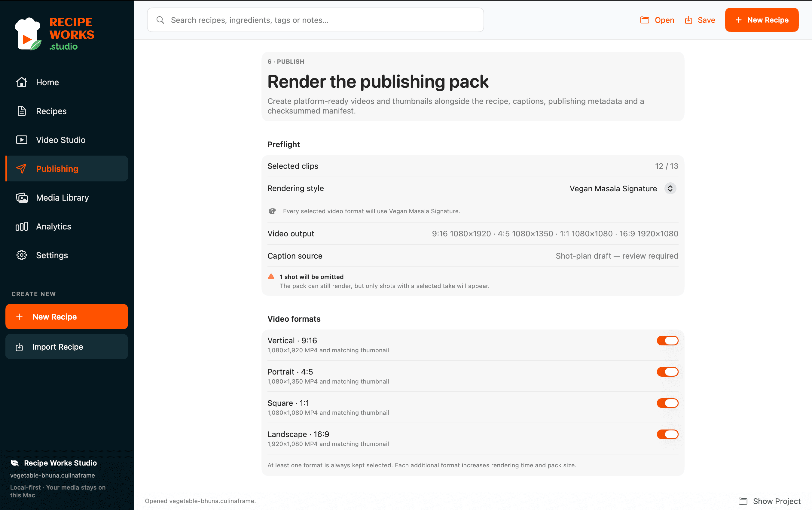Click the top-right New Recipe button
Viewport: 812px width, 510px height.
click(x=762, y=20)
